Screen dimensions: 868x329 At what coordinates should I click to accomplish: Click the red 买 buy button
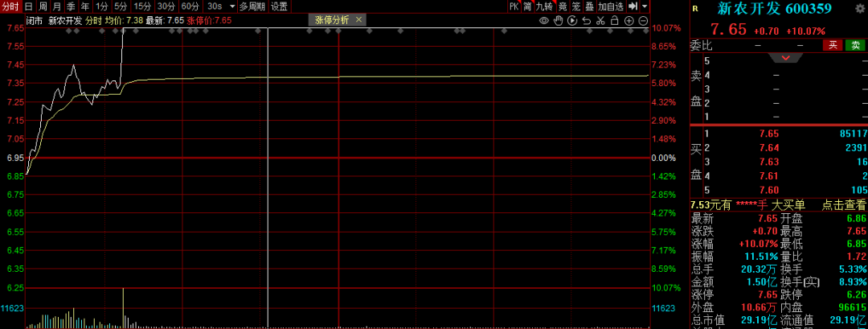point(833,46)
